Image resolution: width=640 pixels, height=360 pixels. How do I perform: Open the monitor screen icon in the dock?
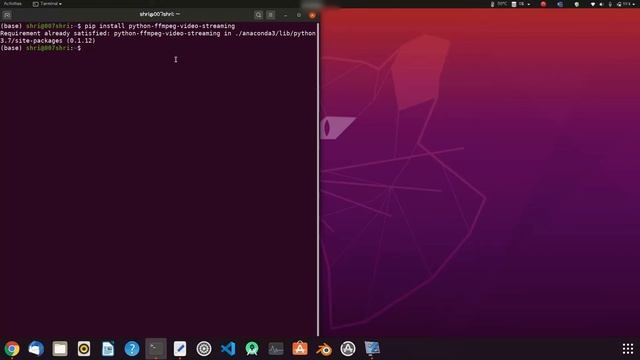click(372, 349)
